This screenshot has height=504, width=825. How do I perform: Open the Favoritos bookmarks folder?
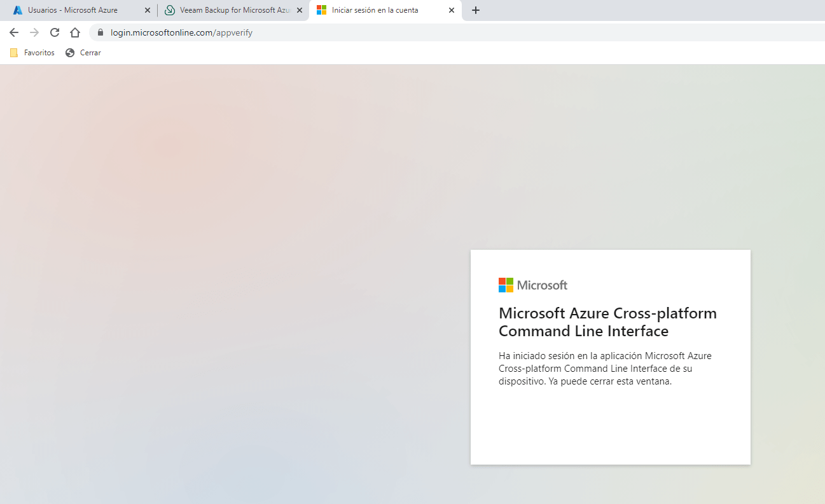[x=32, y=53]
